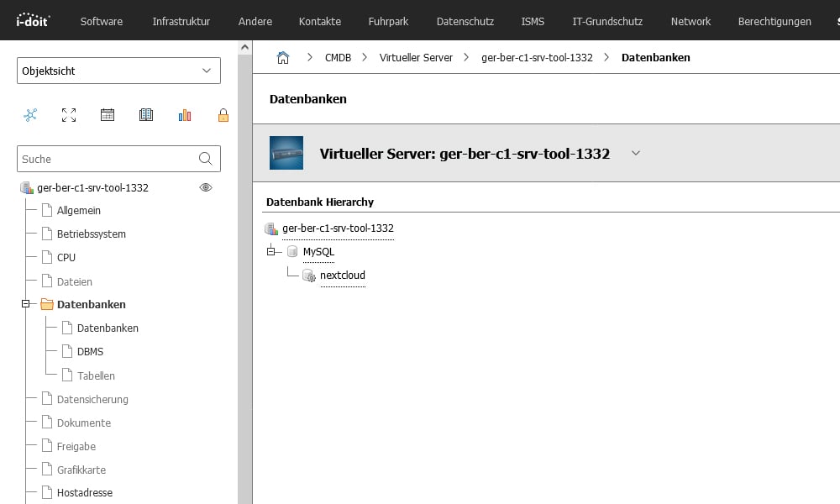Open the calendar view icon
Screen dimensions: 840x504
click(x=108, y=114)
